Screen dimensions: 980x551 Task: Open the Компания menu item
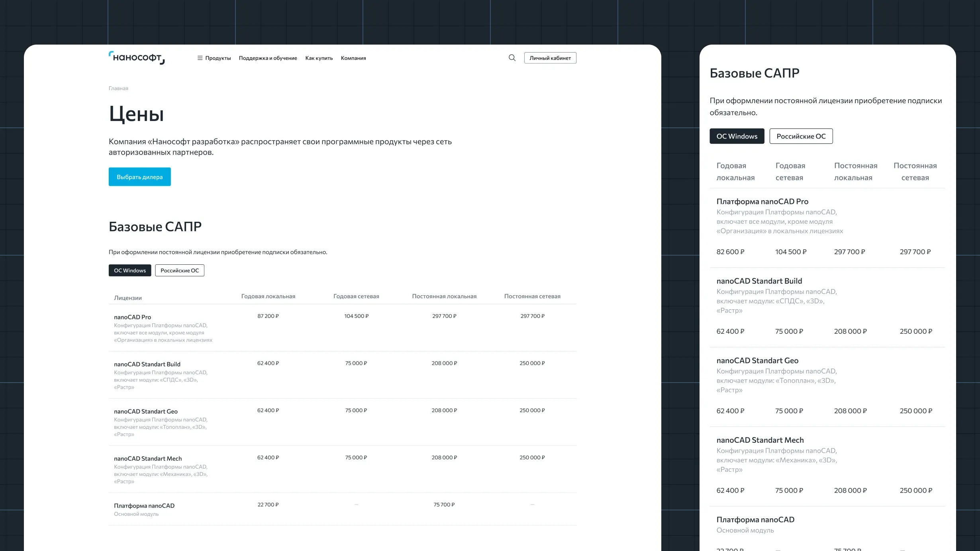coord(353,58)
